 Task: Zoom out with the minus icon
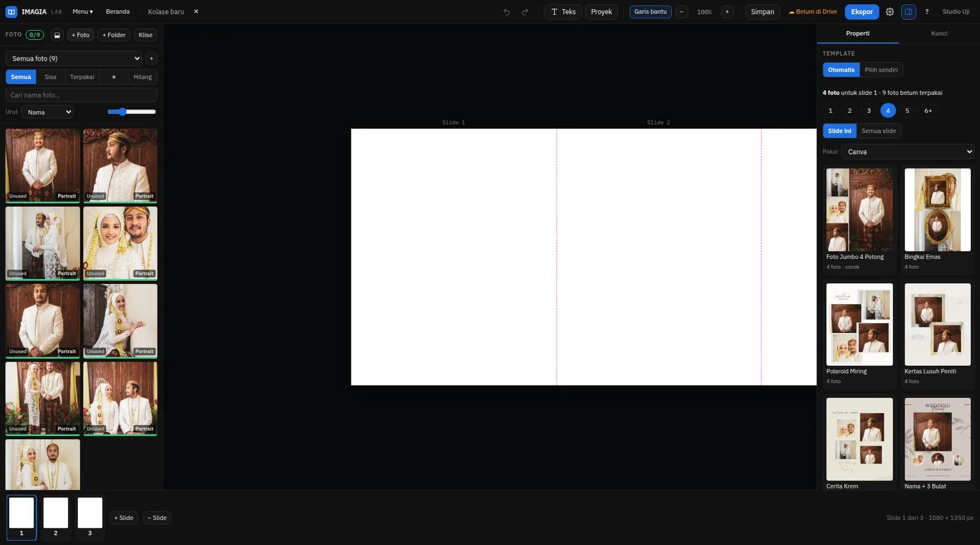coord(681,12)
